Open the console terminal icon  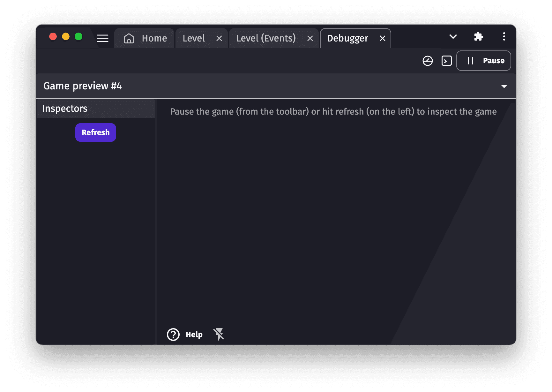click(x=446, y=61)
